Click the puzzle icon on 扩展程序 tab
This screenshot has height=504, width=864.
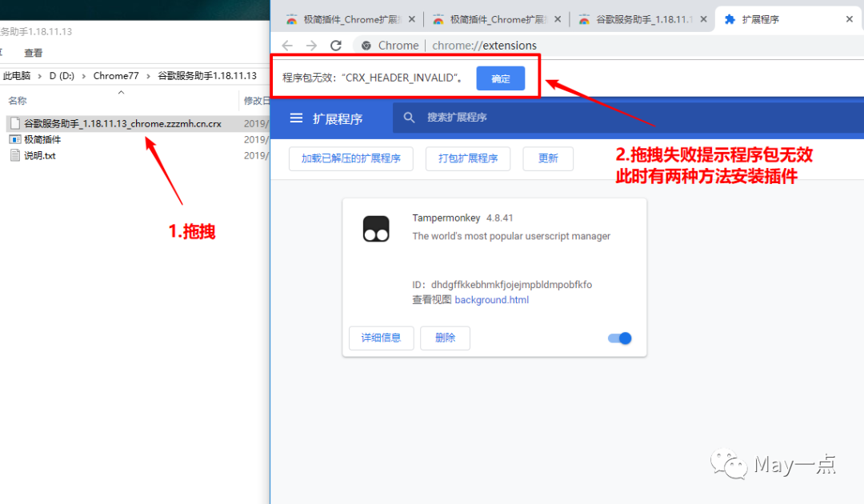730,19
